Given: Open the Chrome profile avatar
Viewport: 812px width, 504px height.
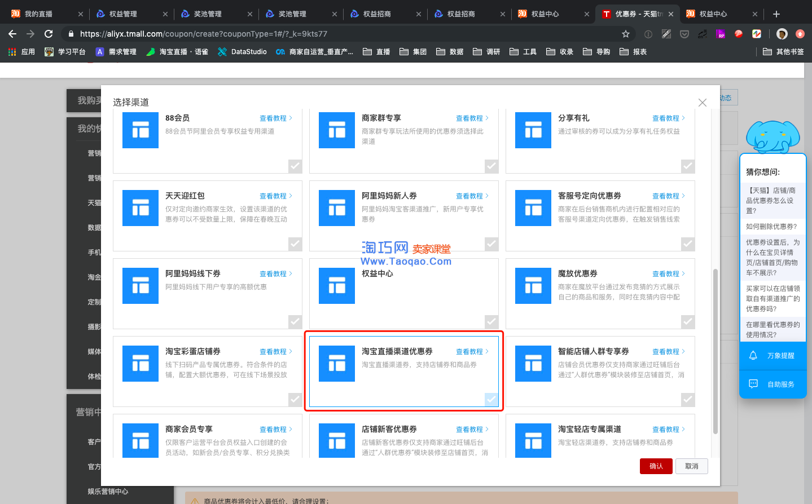Looking at the screenshot, I should [782, 34].
